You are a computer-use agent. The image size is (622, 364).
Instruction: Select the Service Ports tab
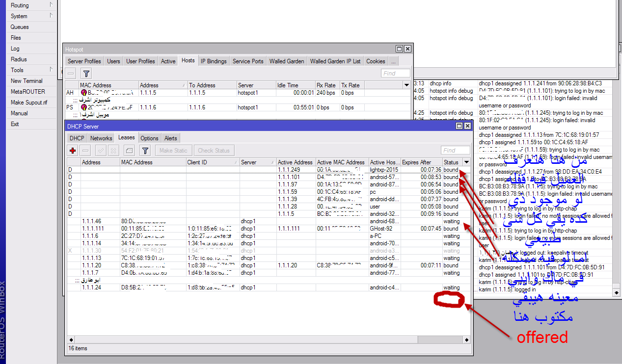pyautogui.click(x=248, y=61)
